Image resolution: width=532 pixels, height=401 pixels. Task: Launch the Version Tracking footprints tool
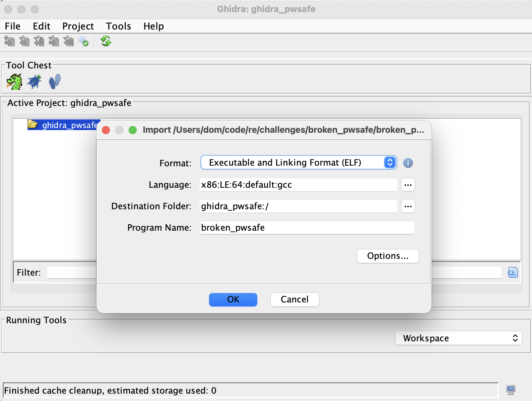55,82
